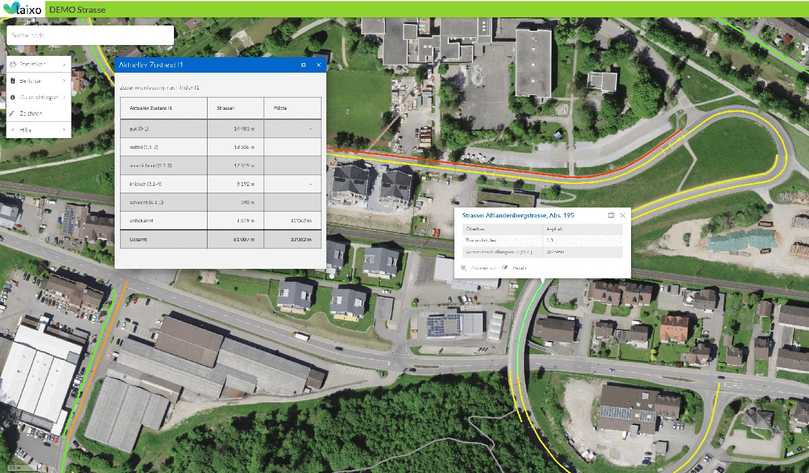Close the Strasse Altlandenbergstrasse popup

(623, 215)
